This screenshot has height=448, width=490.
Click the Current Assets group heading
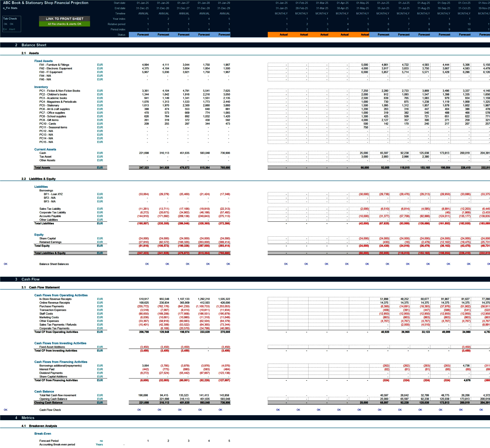(x=45, y=150)
